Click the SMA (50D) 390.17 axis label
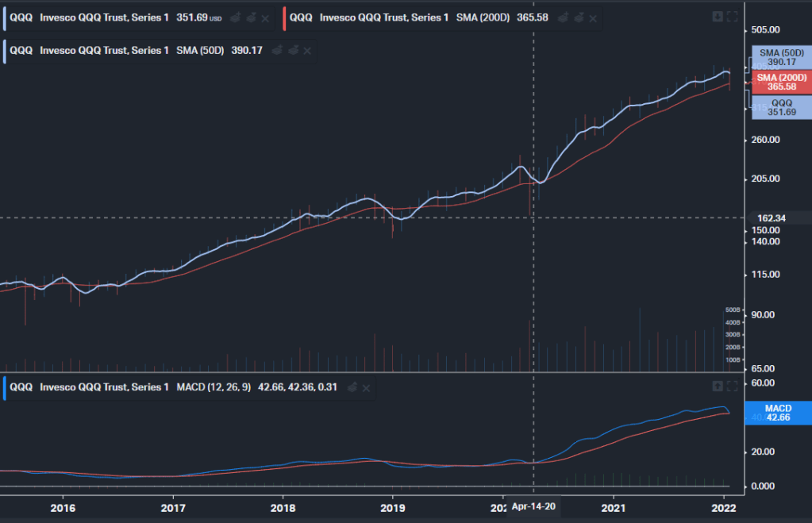 [x=781, y=57]
